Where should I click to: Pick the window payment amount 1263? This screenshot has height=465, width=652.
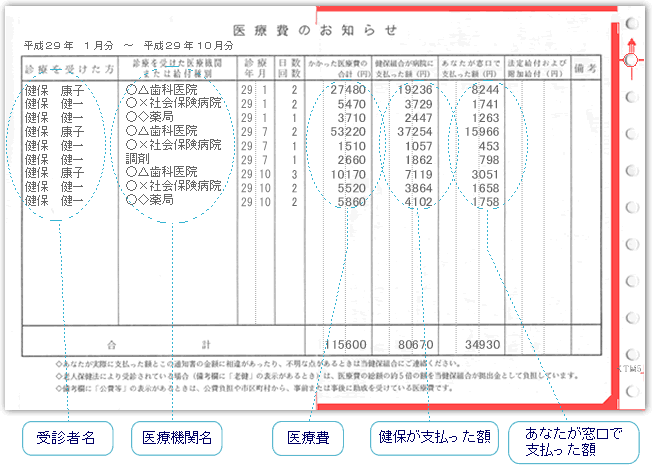click(485, 118)
